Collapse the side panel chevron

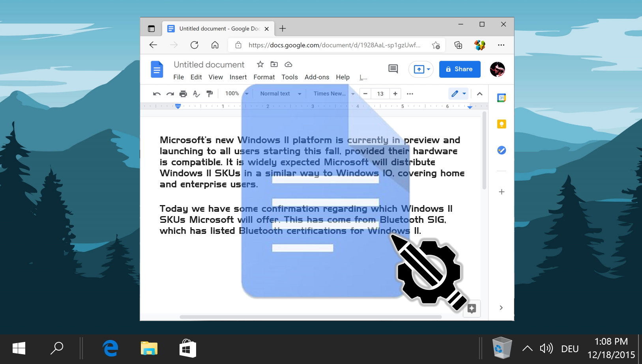(x=501, y=308)
